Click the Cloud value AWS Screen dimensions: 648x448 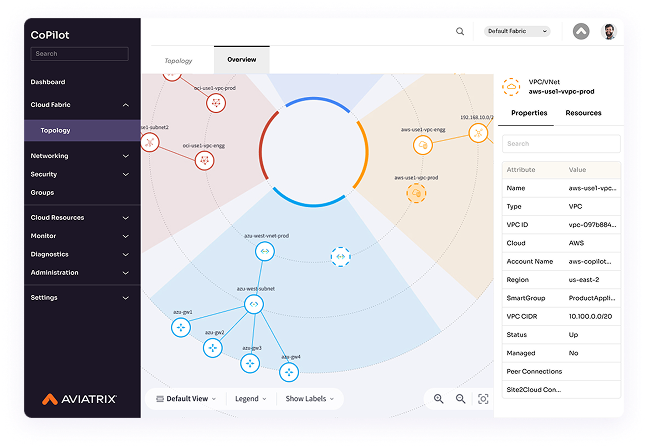pos(576,243)
